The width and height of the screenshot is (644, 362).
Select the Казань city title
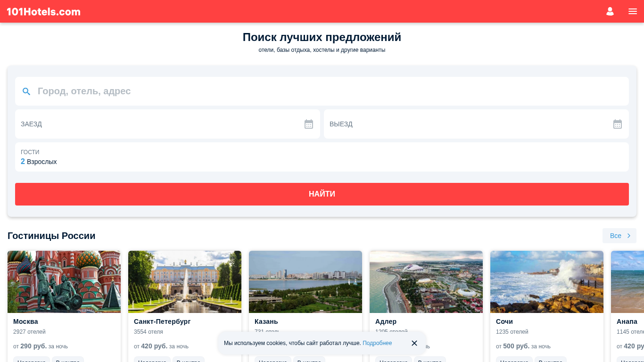pos(266,321)
